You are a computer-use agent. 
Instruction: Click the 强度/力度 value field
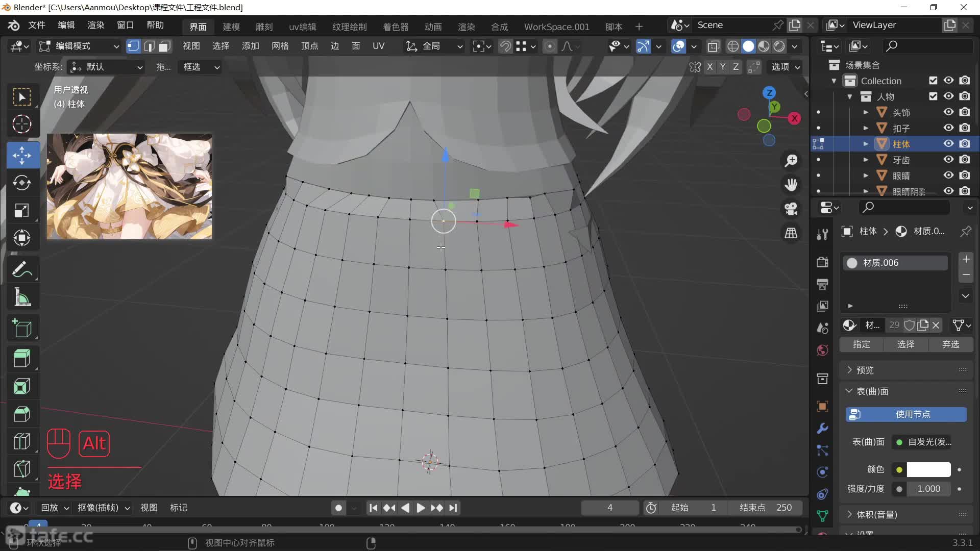pyautogui.click(x=928, y=489)
